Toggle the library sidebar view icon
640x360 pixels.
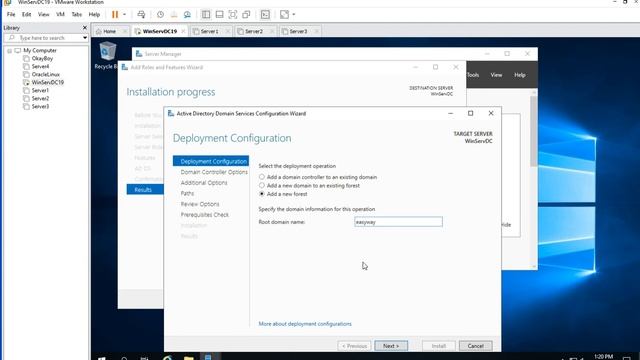206,15
